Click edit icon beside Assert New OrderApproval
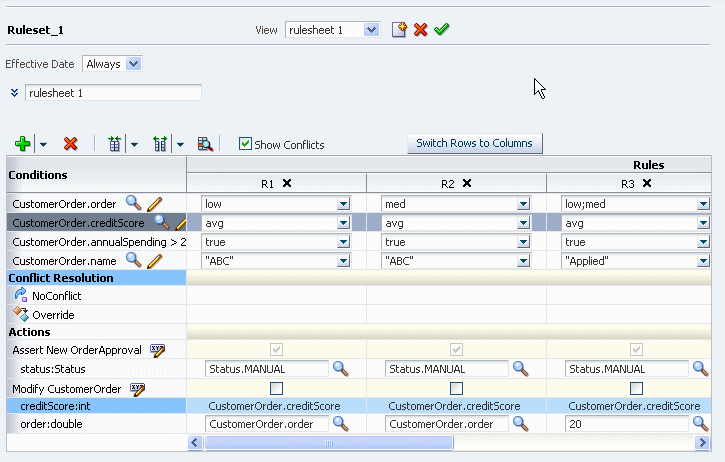 click(158, 350)
